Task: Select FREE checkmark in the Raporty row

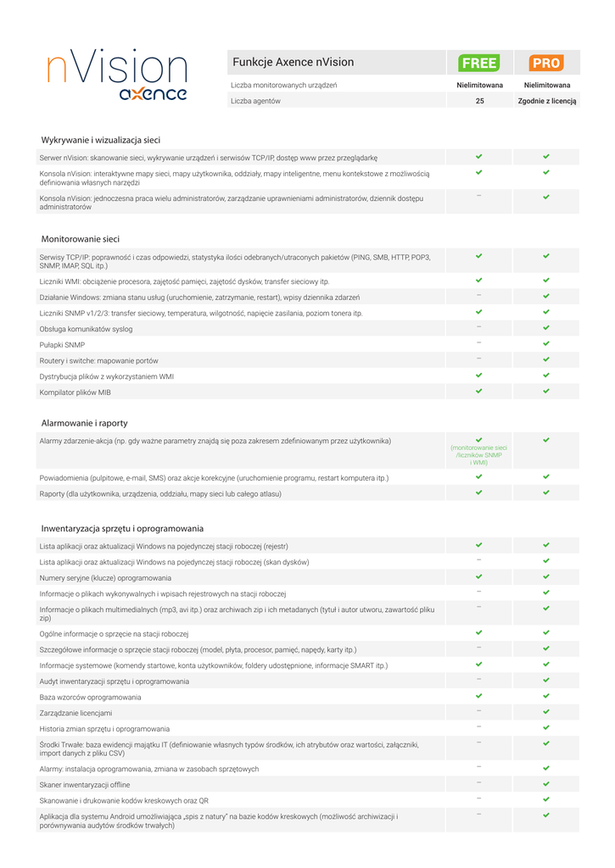Action: coord(479,492)
